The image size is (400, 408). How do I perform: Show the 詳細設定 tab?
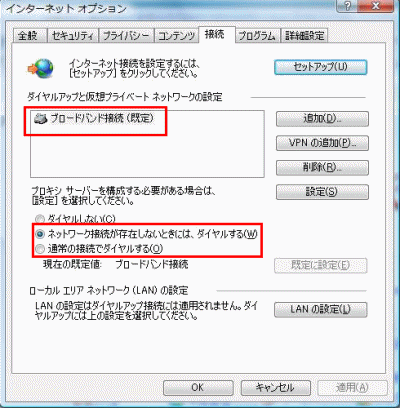click(305, 35)
